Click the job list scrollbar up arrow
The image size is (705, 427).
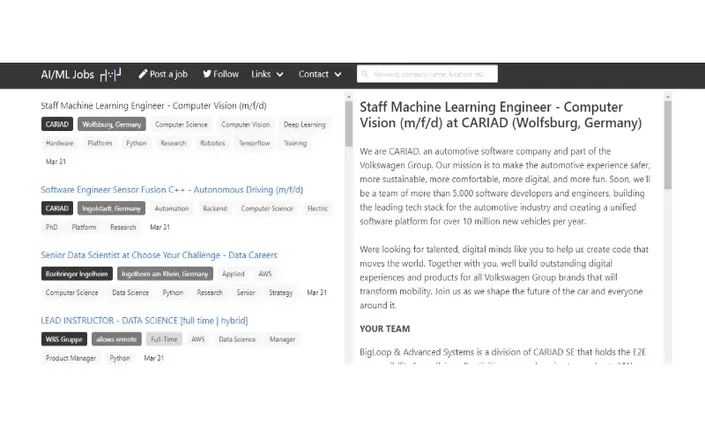pyautogui.click(x=349, y=96)
